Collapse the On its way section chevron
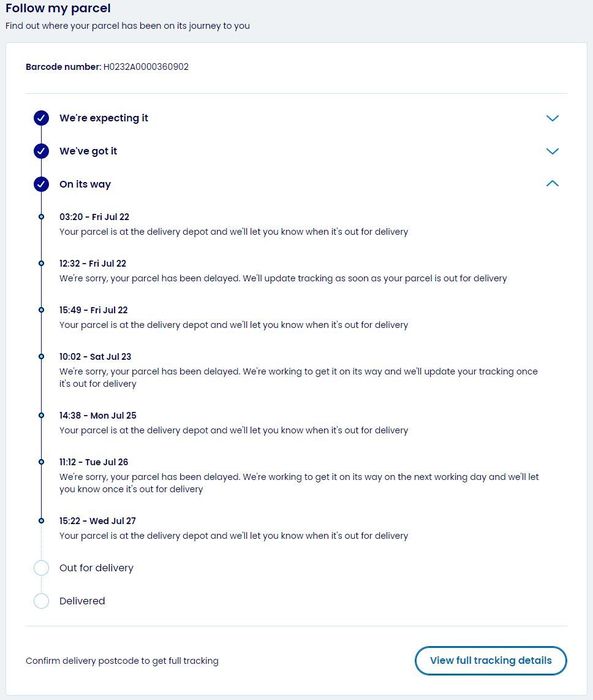 pyautogui.click(x=552, y=183)
